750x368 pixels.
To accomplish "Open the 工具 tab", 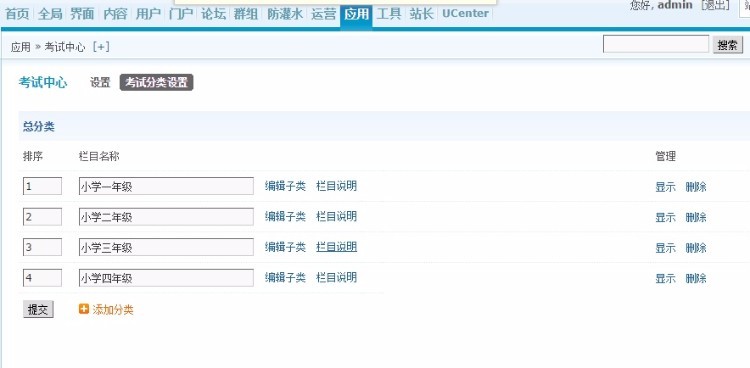I will tap(389, 13).
